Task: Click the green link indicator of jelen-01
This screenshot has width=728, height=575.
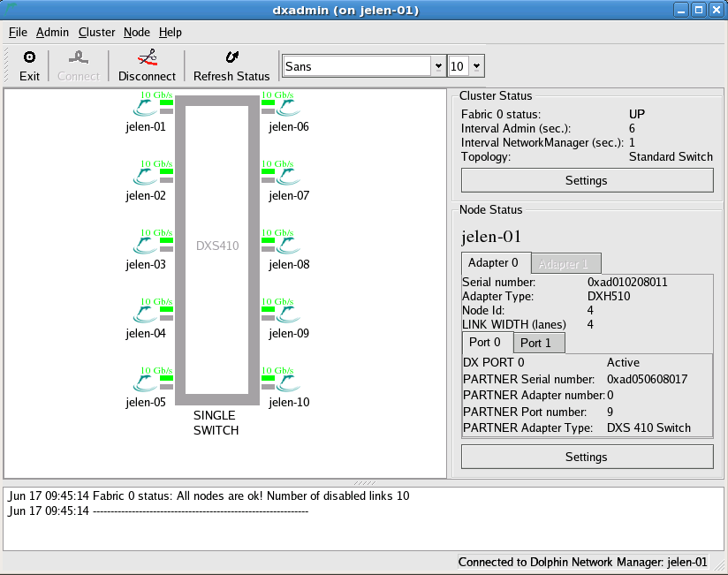Action: [x=167, y=102]
